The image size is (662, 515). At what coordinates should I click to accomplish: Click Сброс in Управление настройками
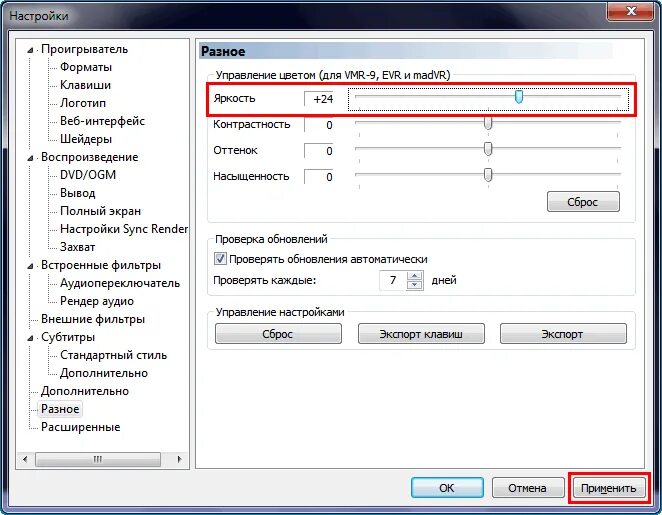278,334
